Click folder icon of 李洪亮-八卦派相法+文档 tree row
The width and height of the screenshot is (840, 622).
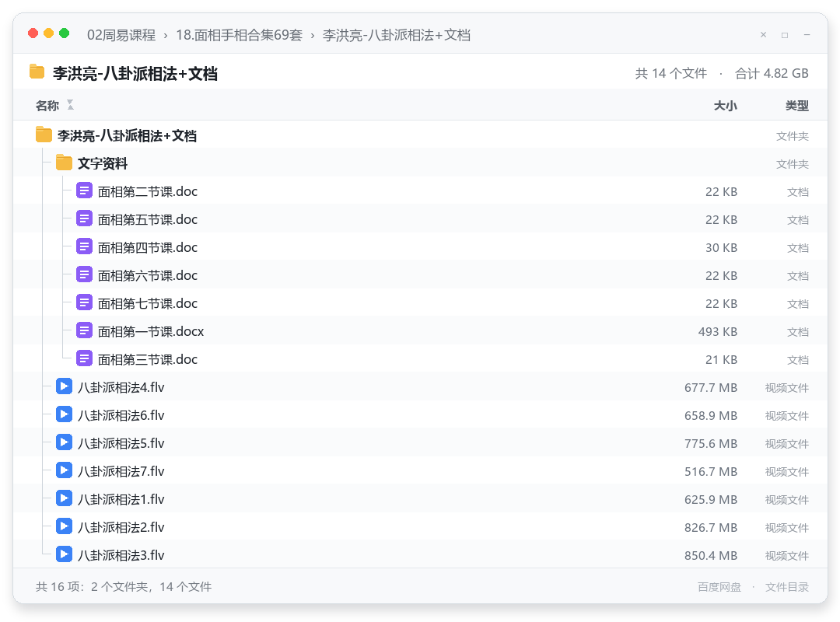(44, 135)
